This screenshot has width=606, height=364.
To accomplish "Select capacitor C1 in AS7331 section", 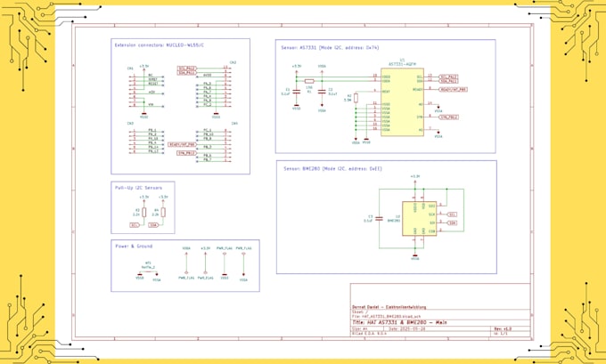I will 297,92.
